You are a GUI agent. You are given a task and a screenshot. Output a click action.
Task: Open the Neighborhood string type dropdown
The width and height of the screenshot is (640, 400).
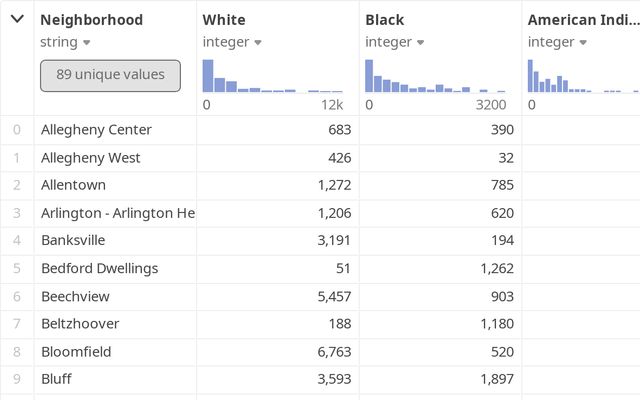pyautogui.click(x=87, y=42)
